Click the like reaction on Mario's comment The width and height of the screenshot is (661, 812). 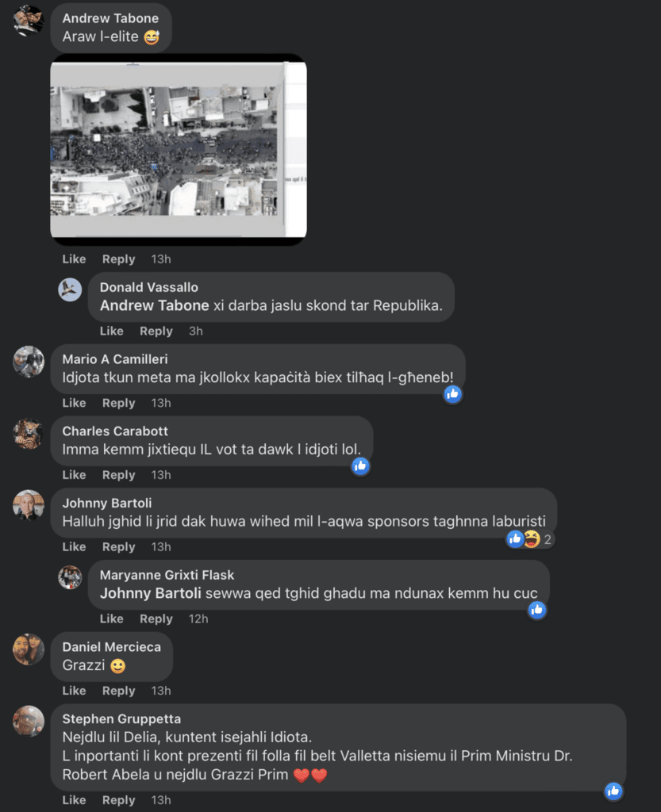453,394
